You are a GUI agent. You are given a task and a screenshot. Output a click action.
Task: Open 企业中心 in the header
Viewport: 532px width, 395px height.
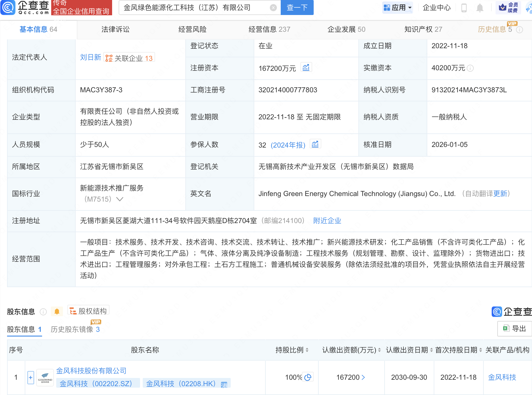pos(437,8)
